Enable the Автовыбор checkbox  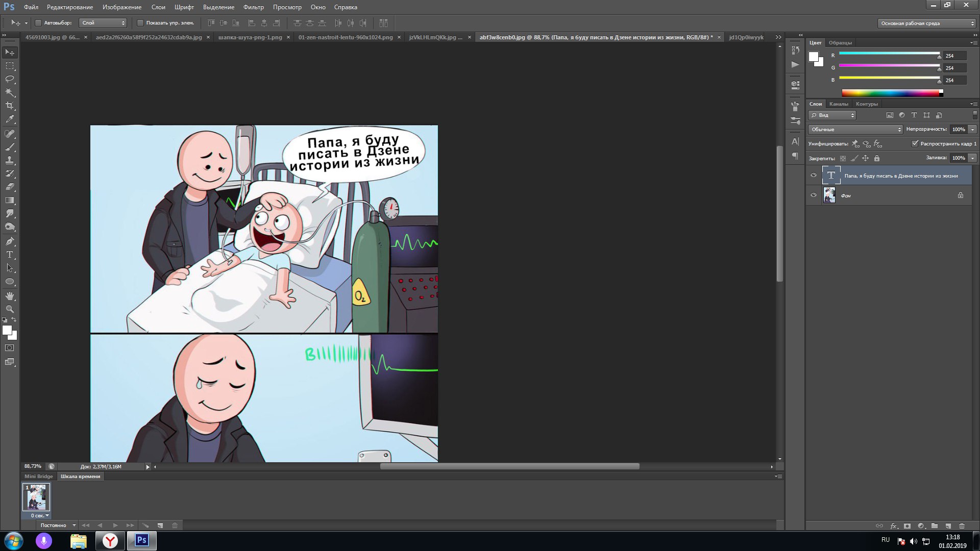tap(38, 23)
